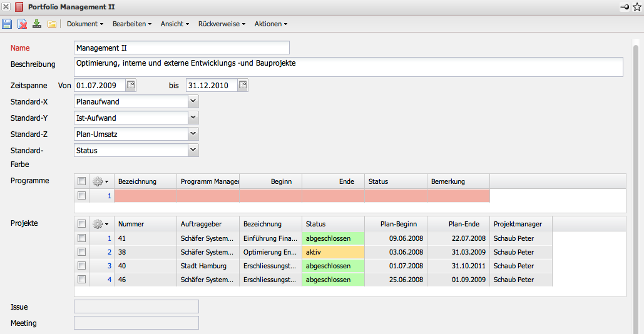Tick the checkbox for Stadt Hamburg project
Screen dimensions: 644x334
click(81, 266)
